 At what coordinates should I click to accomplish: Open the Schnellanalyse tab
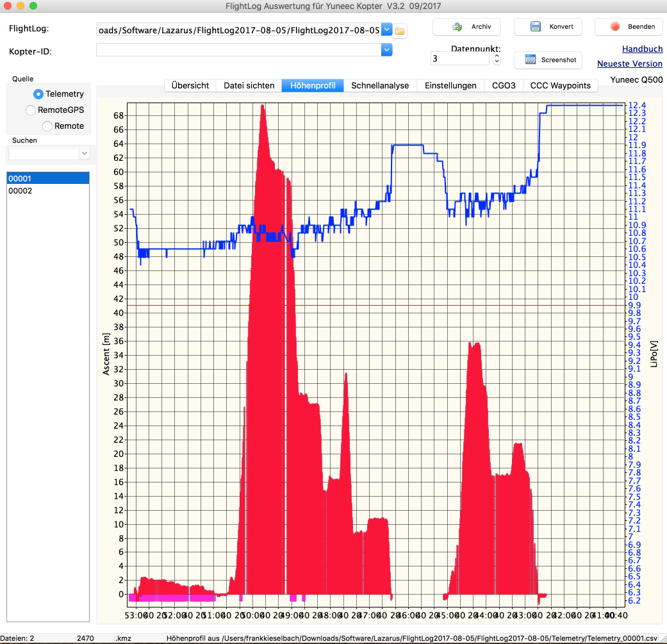380,85
